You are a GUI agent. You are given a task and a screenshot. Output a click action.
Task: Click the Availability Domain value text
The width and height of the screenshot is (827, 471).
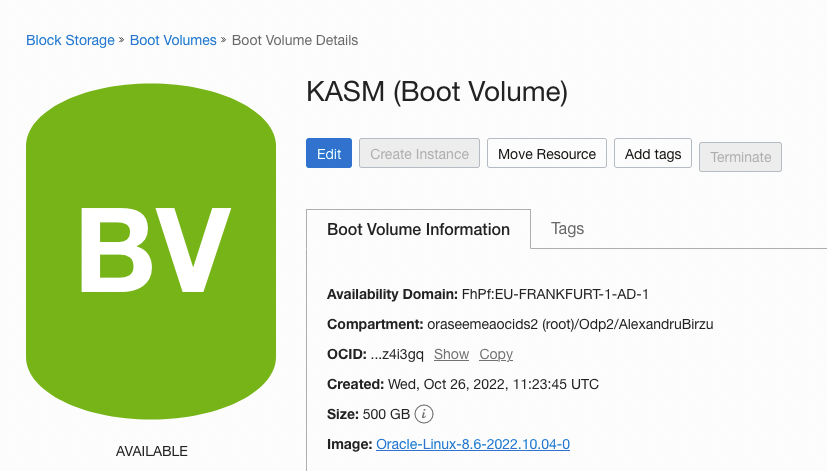click(555, 294)
